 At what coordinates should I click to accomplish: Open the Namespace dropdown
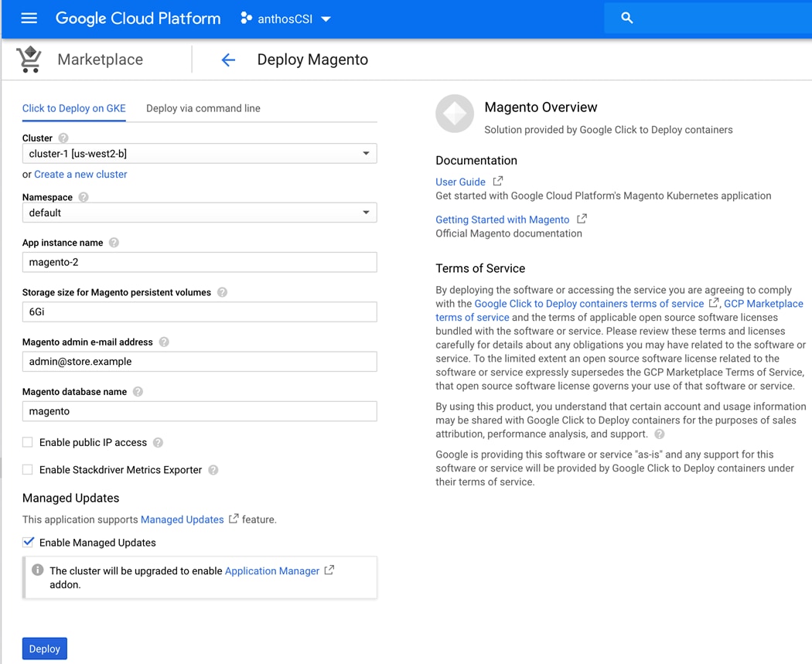pyautogui.click(x=200, y=213)
